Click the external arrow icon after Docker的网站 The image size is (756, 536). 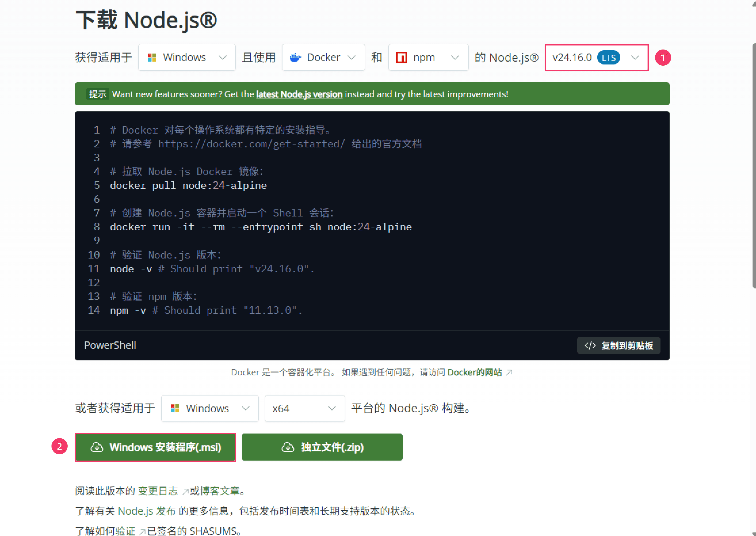point(509,372)
